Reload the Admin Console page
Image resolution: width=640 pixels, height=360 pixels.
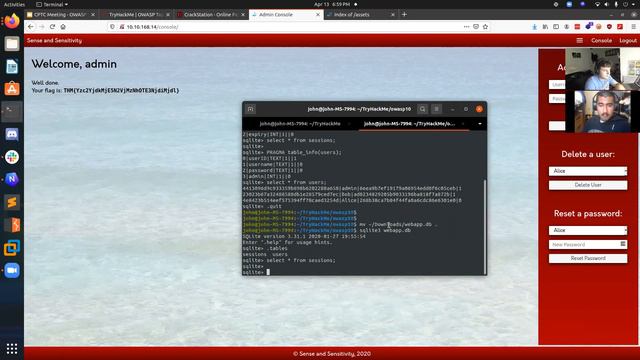point(52,27)
